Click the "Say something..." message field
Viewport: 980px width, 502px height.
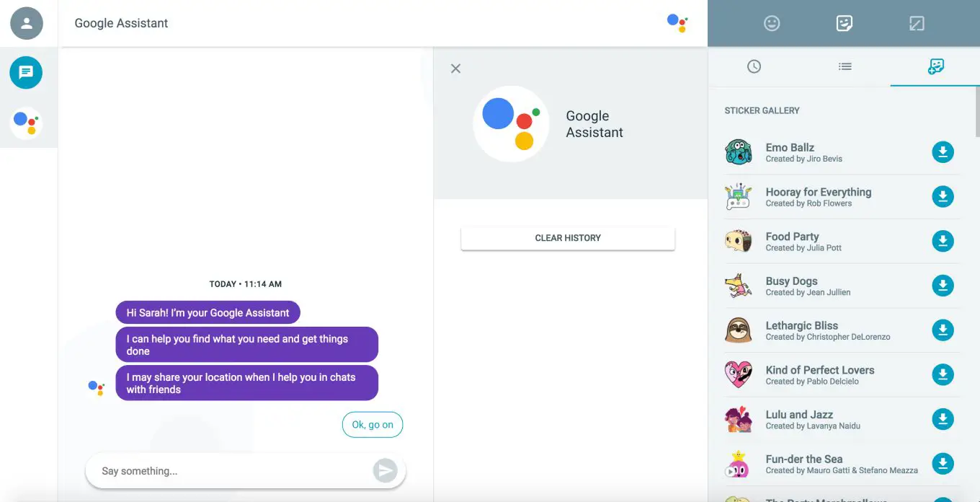tap(231, 471)
